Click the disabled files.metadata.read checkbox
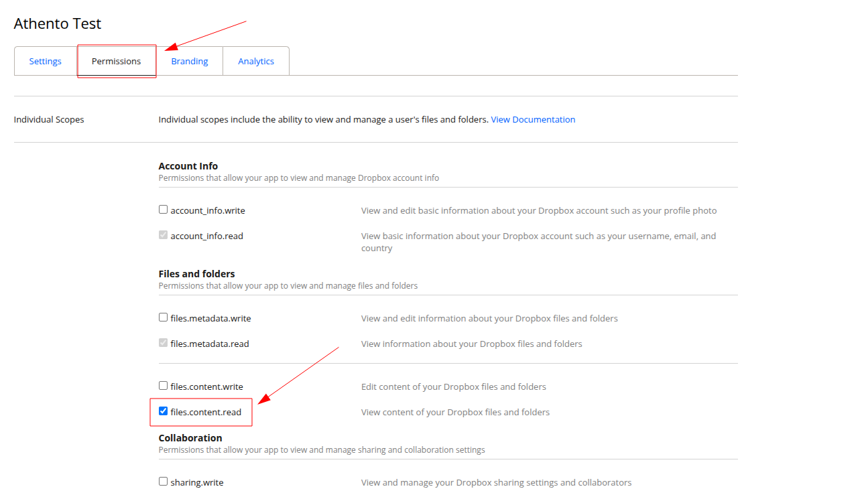The width and height of the screenshot is (868, 501). [163, 343]
